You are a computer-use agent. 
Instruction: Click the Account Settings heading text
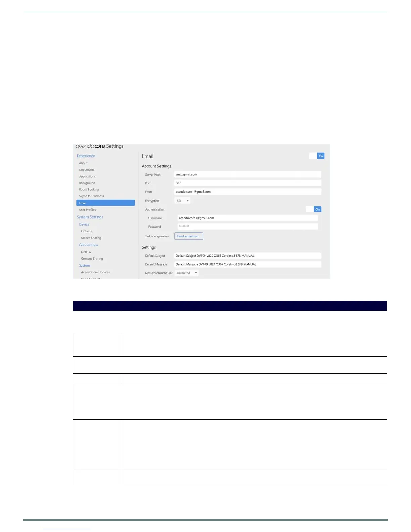click(156, 166)
